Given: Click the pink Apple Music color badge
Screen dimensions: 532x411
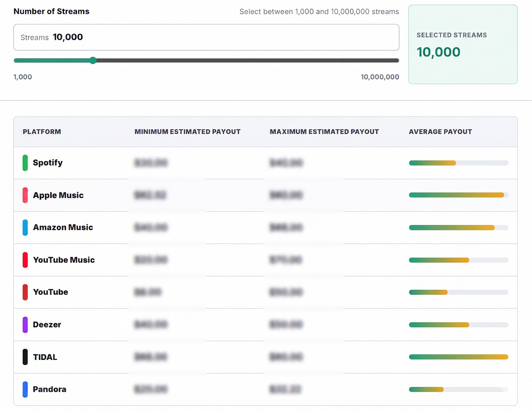Looking at the screenshot, I should pos(25,195).
